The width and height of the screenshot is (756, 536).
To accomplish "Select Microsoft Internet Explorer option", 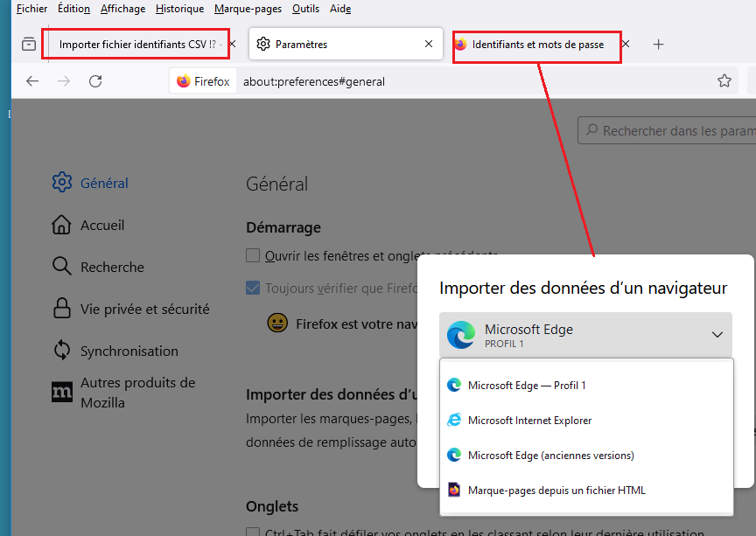I will [x=586, y=421].
